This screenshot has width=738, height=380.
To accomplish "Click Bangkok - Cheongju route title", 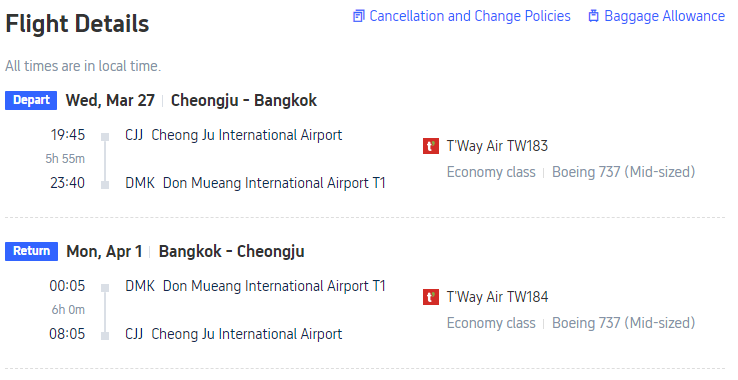I will (232, 251).
